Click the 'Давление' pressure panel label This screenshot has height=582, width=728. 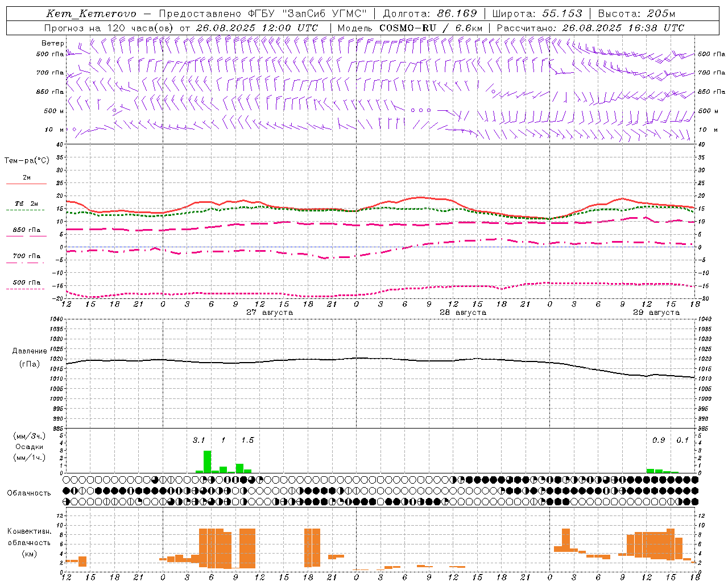tap(30, 351)
